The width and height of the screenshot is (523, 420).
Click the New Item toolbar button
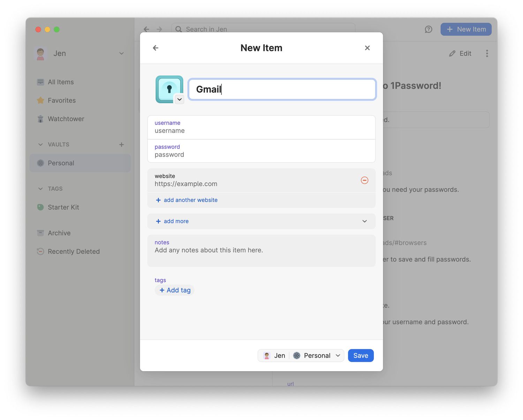pyautogui.click(x=466, y=29)
